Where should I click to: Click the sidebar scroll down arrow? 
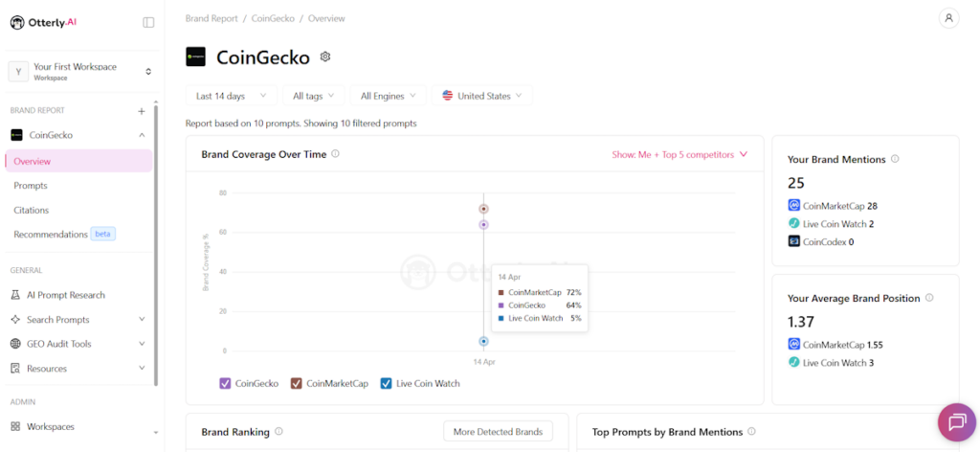[x=156, y=433]
